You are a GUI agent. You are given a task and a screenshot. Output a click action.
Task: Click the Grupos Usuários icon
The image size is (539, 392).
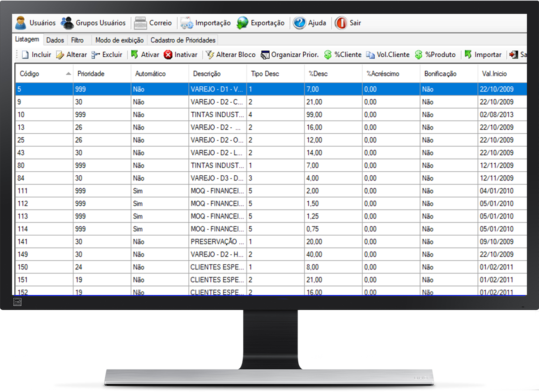[x=68, y=23]
